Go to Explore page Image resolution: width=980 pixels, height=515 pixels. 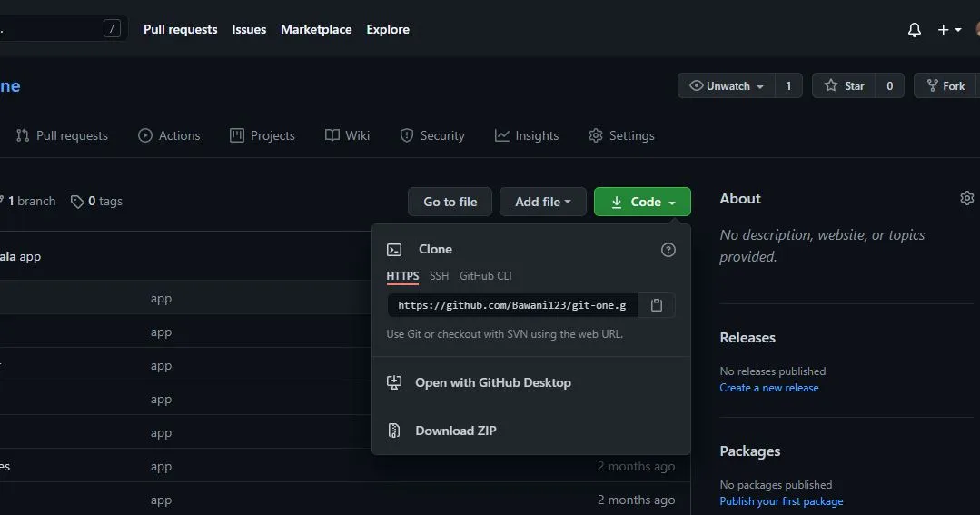click(x=388, y=29)
